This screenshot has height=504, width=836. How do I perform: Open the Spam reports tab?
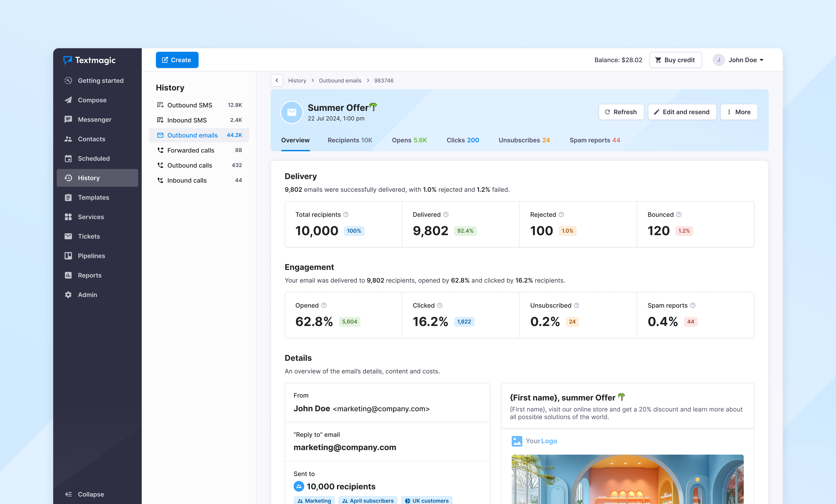tap(595, 140)
